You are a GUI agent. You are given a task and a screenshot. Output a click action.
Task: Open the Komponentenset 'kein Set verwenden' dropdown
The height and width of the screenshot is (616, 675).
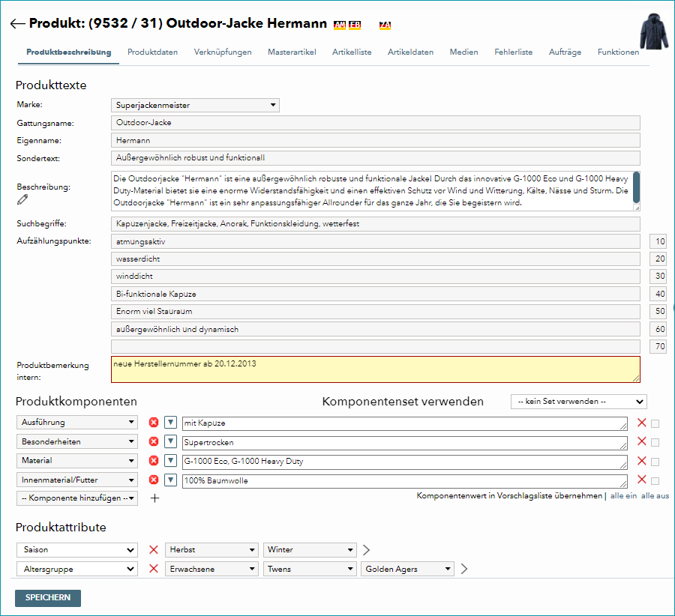[x=578, y=402]
